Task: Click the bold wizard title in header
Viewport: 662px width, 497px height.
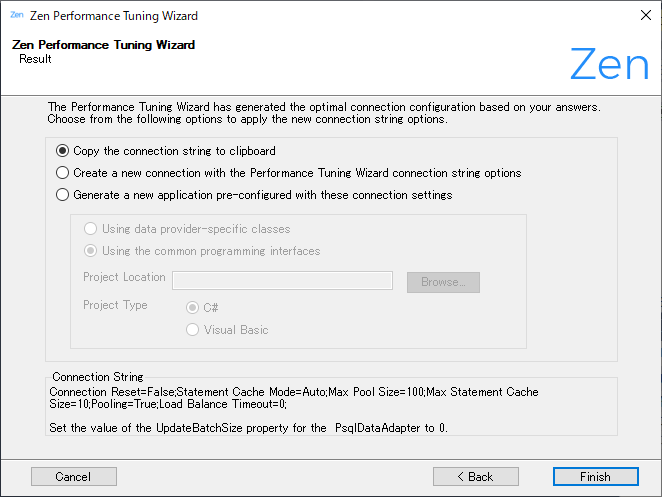Action: pos(103,45)
